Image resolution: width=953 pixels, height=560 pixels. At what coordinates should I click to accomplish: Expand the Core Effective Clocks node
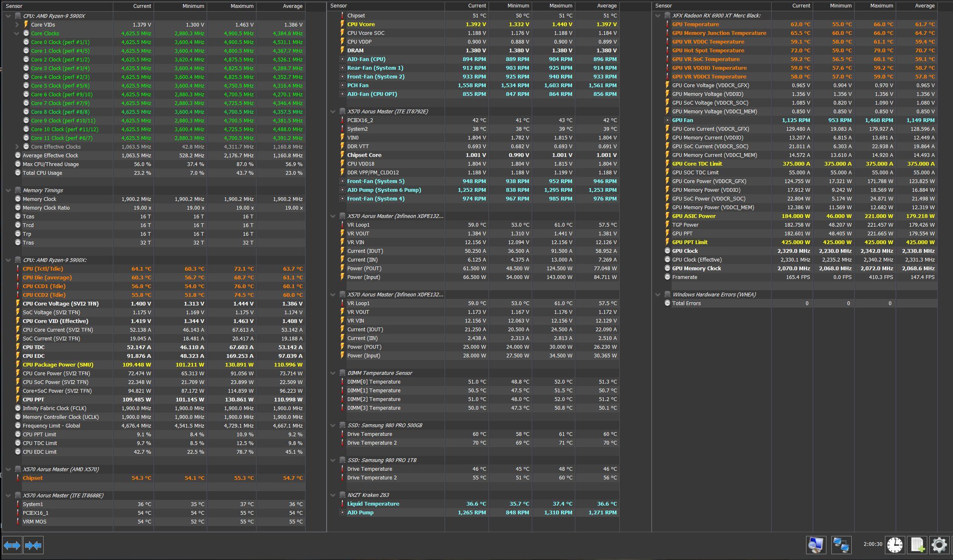coord(17,147)
